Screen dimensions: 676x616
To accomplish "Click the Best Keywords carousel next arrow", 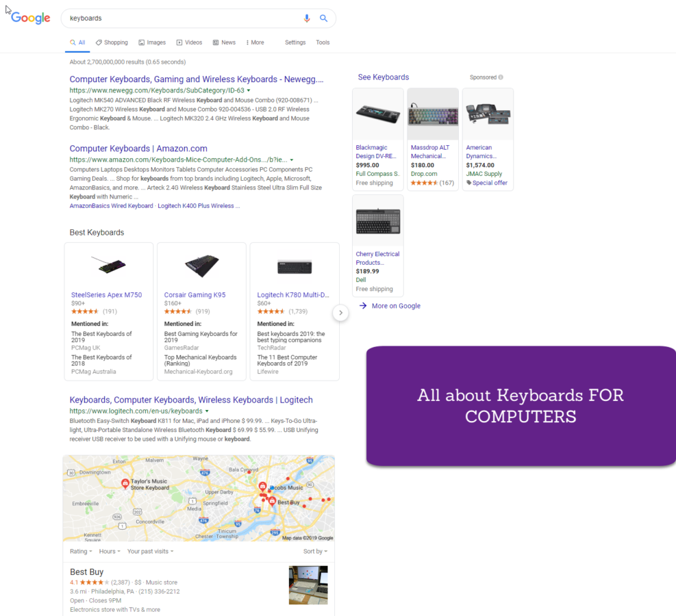I will click(x=340, y=313).
